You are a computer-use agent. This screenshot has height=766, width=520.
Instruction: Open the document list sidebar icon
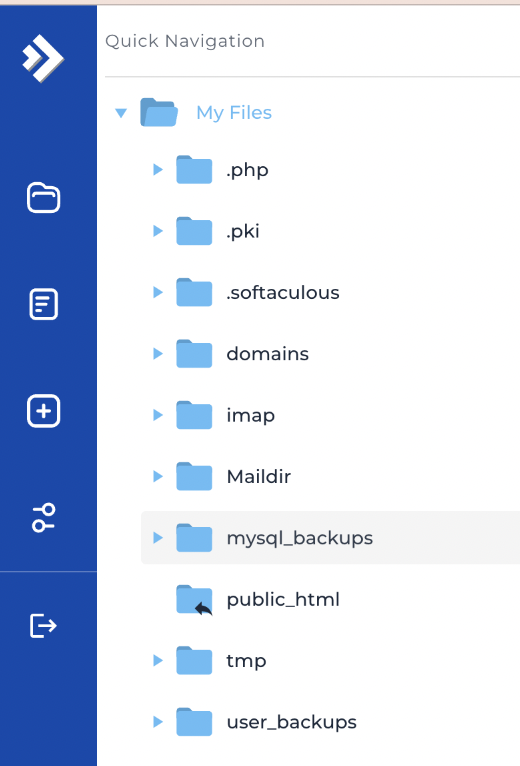click(x=43, y=304)
